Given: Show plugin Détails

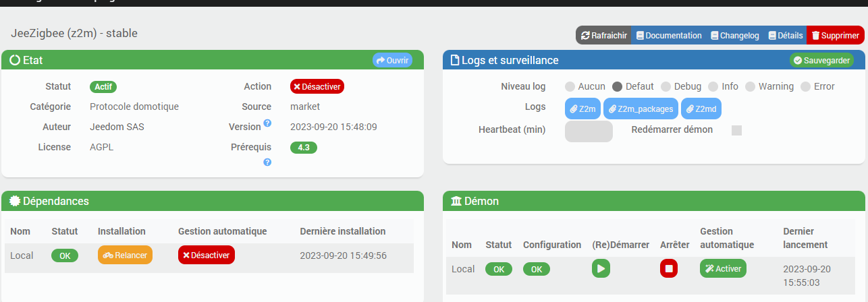Looking at the screenshot, I should (x=785, y=36).
